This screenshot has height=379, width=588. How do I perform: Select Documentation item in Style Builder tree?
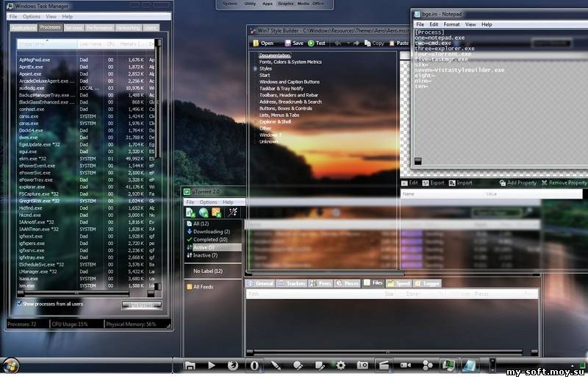[x=275, y=55]
